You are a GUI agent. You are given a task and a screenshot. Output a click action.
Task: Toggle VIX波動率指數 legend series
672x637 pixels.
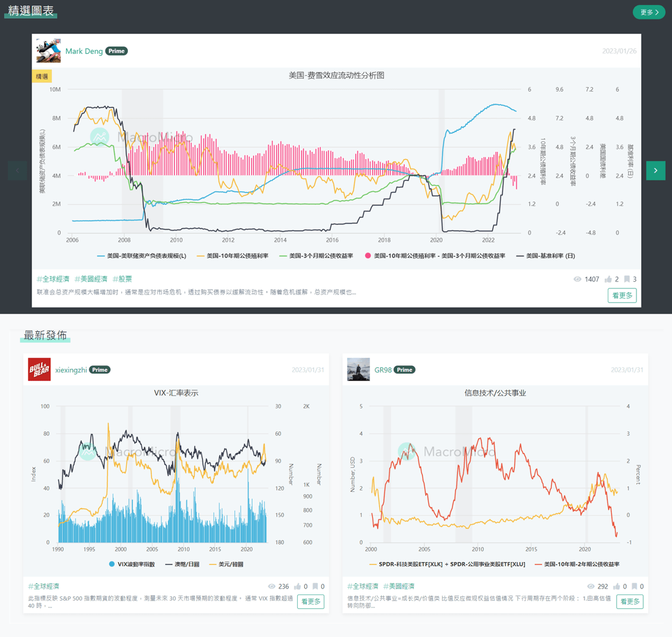[x=131, y=565]
